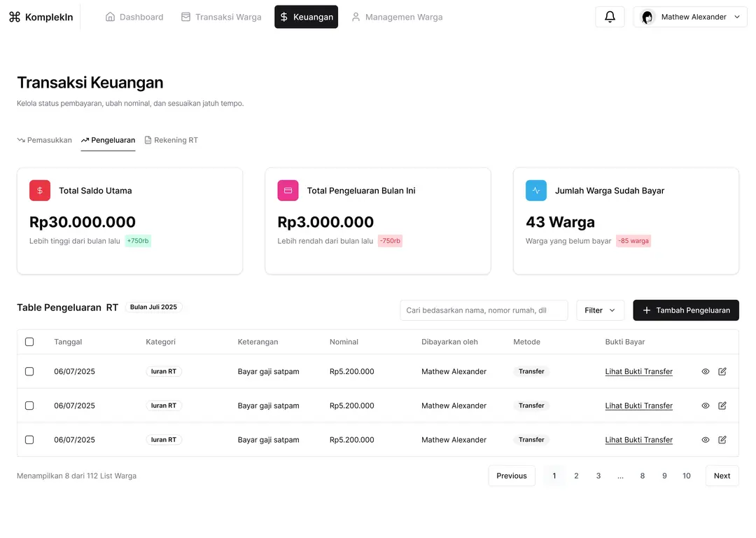The image size is (756, 538).
Task: Click the Previous pagination button
Action: pos(512,476)
